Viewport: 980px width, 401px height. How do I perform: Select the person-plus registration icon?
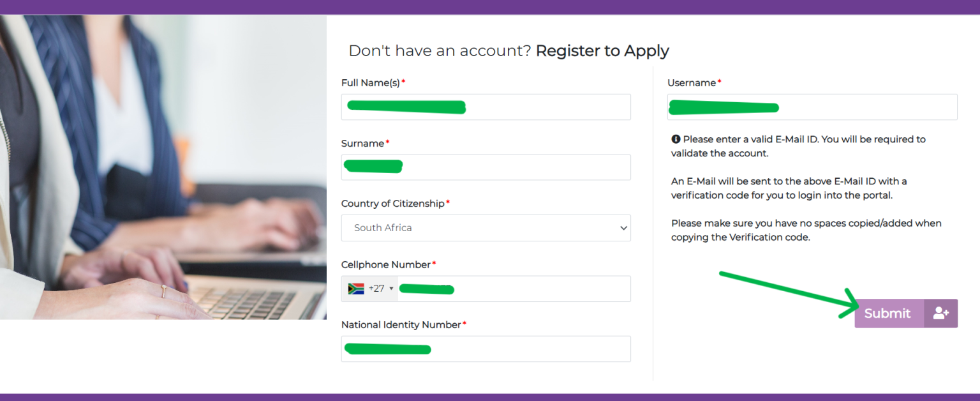[940, 313]
